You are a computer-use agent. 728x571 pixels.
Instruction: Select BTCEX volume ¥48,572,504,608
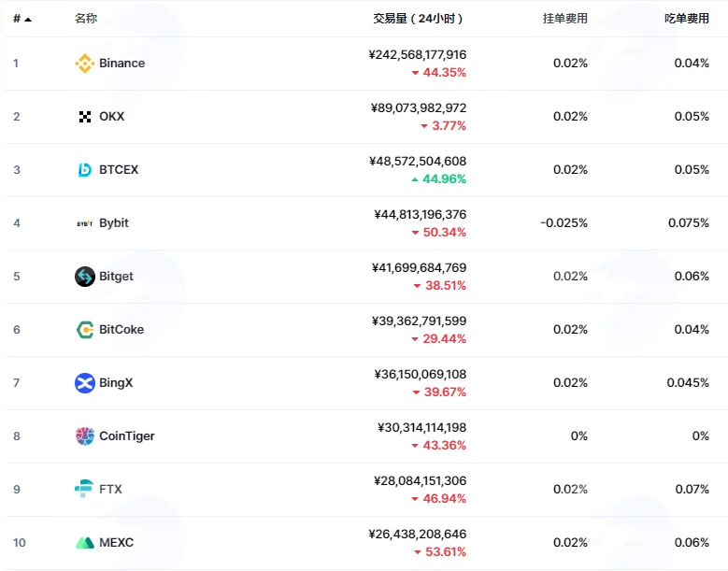418,162
